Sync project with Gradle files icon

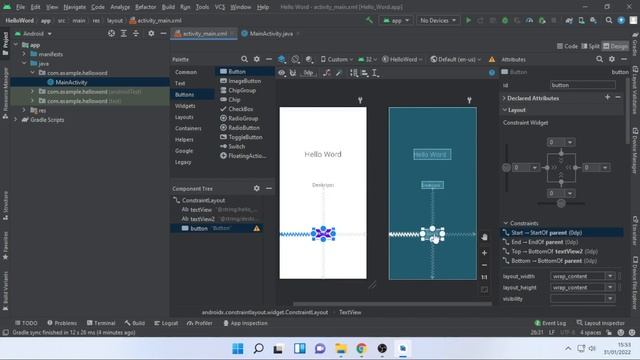tap(569, 20)
